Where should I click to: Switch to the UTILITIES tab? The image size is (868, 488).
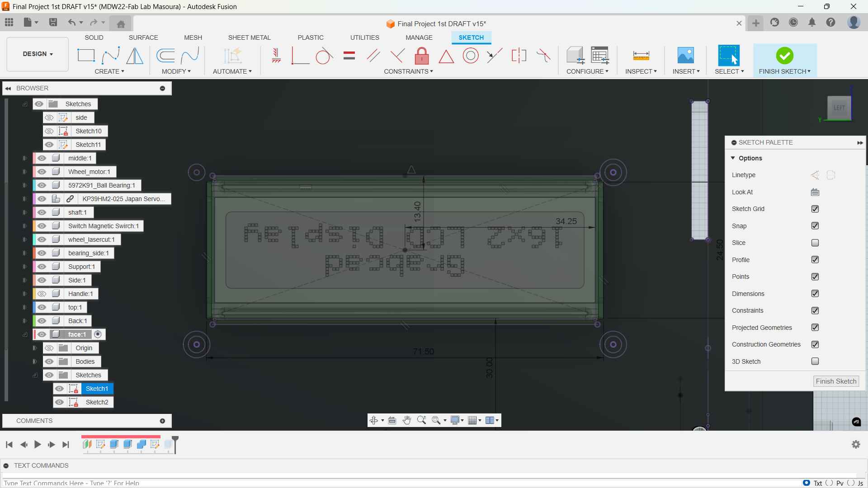click(365, 38)
